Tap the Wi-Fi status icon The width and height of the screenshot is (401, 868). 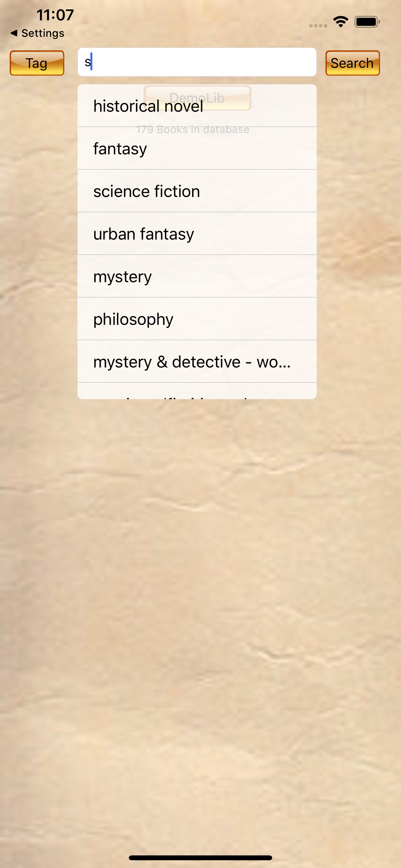tap(341, 22)
